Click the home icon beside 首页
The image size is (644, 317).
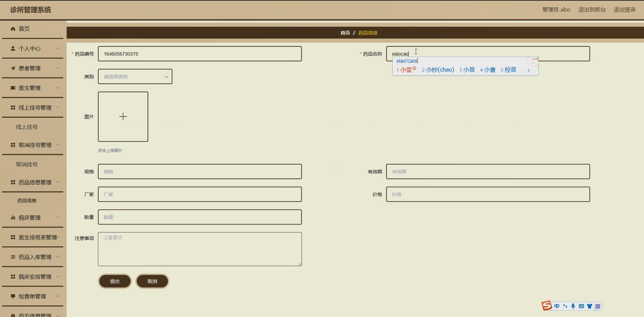coord(13,29)
